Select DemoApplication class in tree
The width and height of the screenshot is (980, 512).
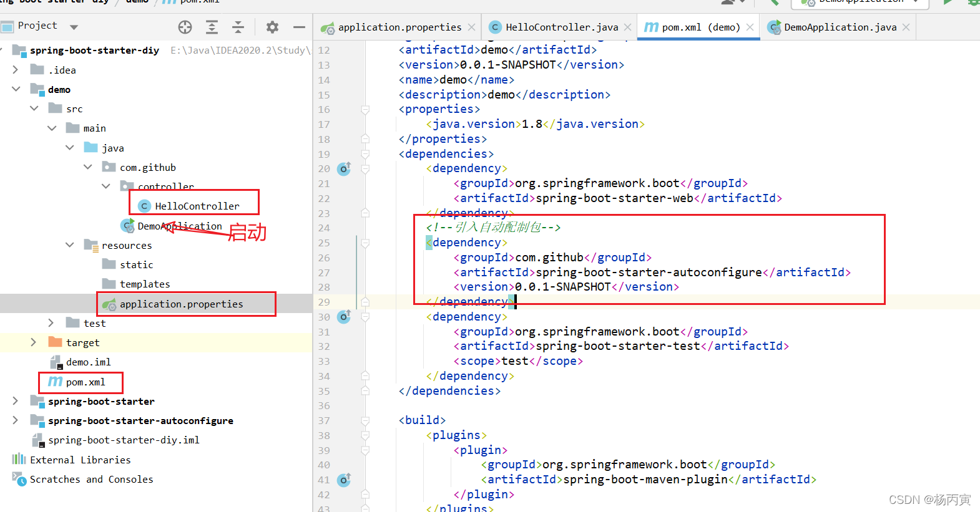click(x=180, y=226)
